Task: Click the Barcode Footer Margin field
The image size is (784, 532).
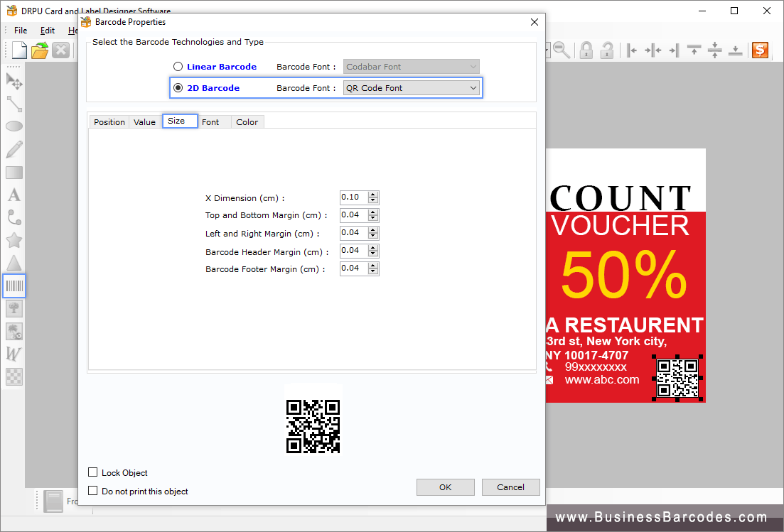Action: (x=354, y=268)
